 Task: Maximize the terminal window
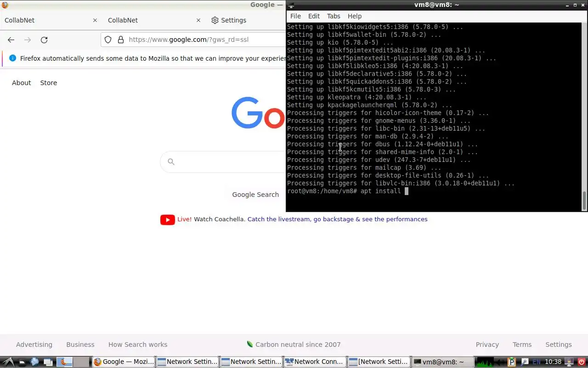pyautogui.click(x=575, y=5)
